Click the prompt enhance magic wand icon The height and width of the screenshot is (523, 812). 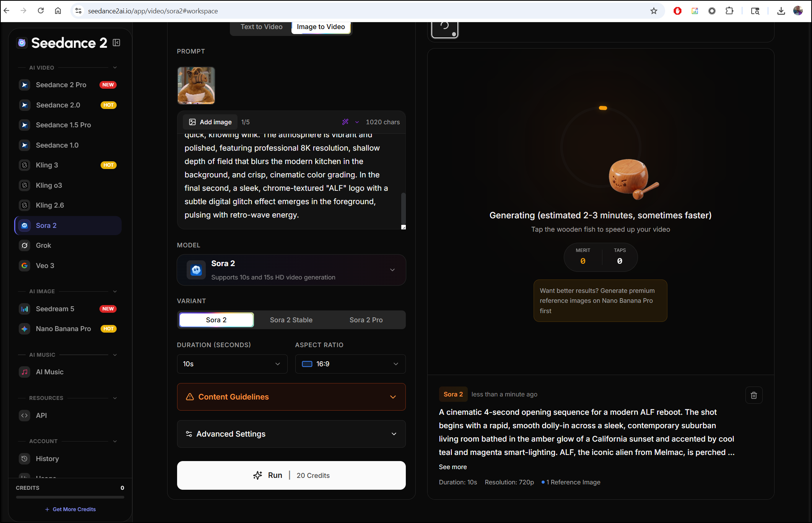pos(345,122)
